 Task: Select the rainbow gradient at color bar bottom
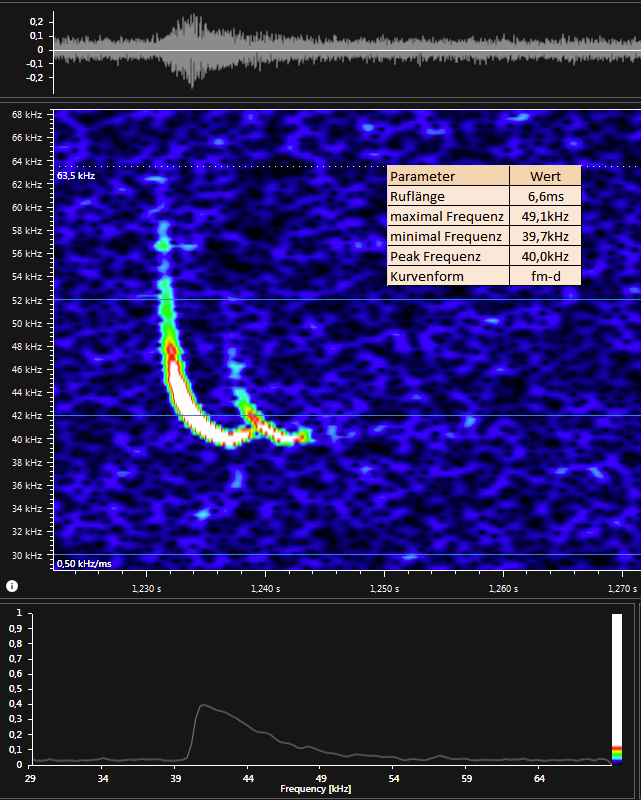point(617,753)
